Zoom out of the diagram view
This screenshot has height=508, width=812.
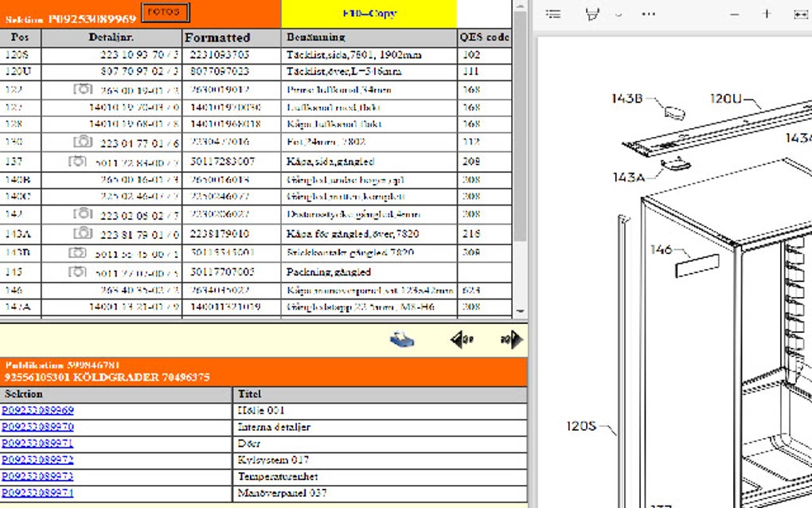point(735,14)
